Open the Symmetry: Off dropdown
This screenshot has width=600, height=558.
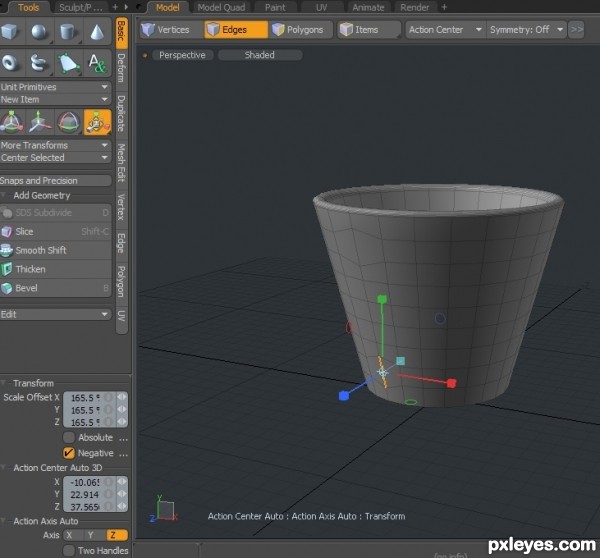pyautogui.click(x=527, y=29)
